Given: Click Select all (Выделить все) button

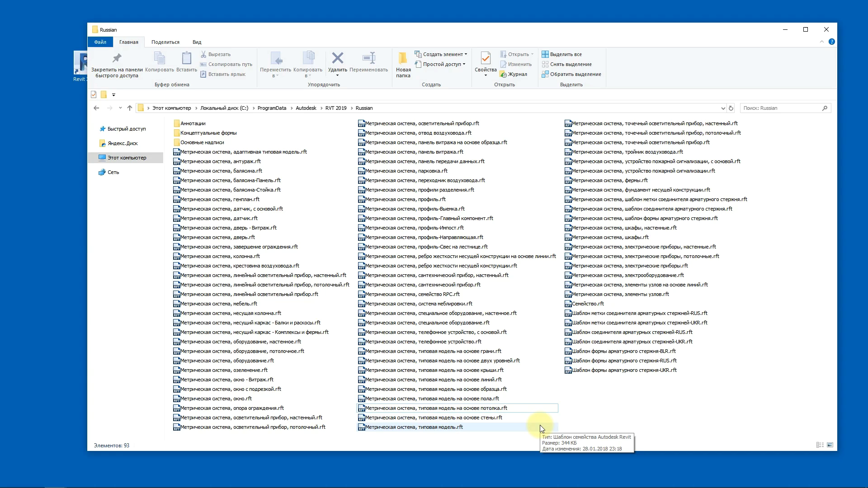Looking at the screenshot, I should (x=562, y=54).
